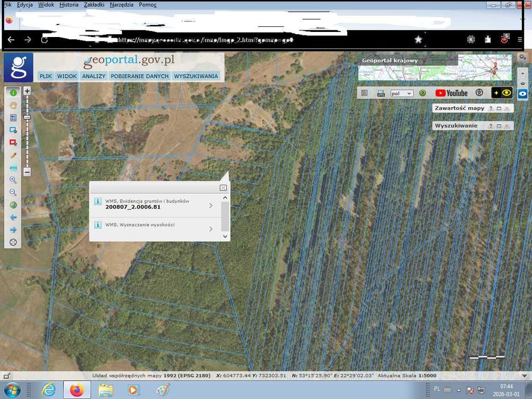
Task: Select parcel number 200807_2.0006.81
Action: 133,207
